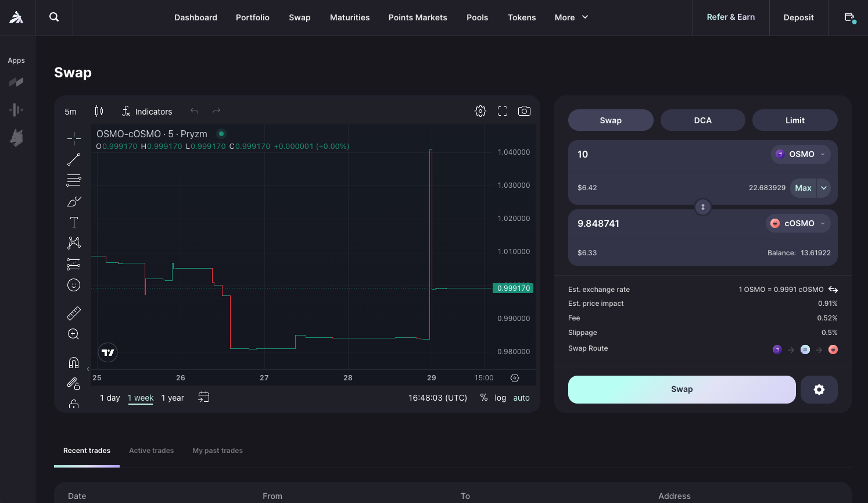Open the Portfolio navigation item

[x=253, y=17]
